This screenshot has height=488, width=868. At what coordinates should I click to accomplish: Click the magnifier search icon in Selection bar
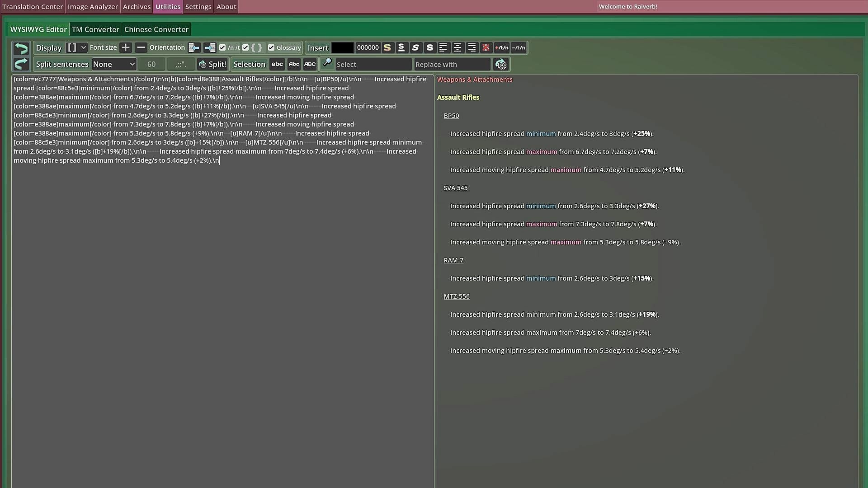point(327,64)
